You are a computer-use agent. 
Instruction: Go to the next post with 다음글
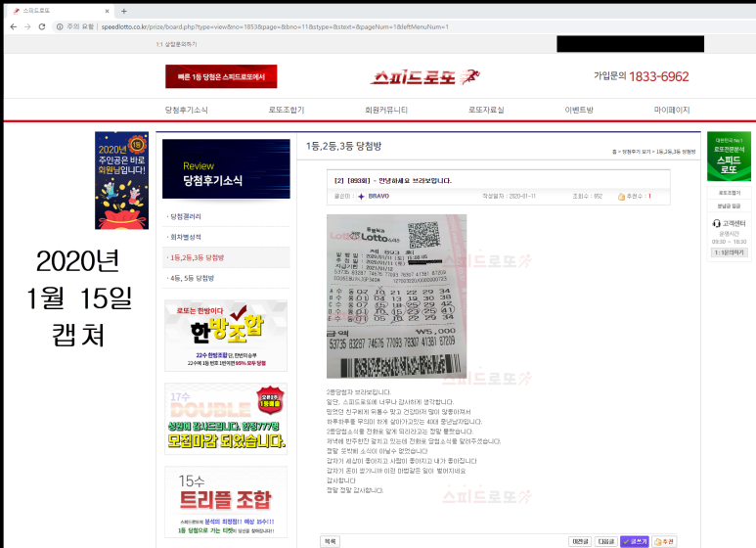coord(606,542)
